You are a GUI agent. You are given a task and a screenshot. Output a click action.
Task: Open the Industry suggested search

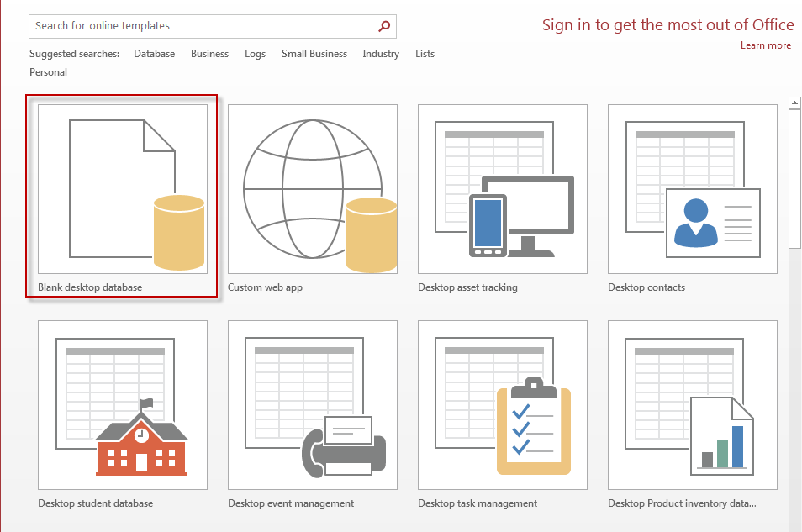pyautogui.click(x=381, y=54)
